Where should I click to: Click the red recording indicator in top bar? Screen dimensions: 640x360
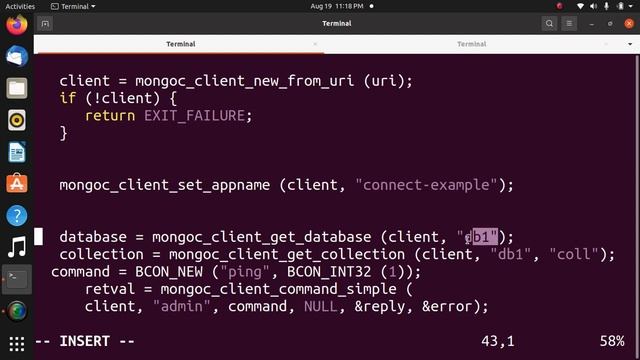pos(559,6)
